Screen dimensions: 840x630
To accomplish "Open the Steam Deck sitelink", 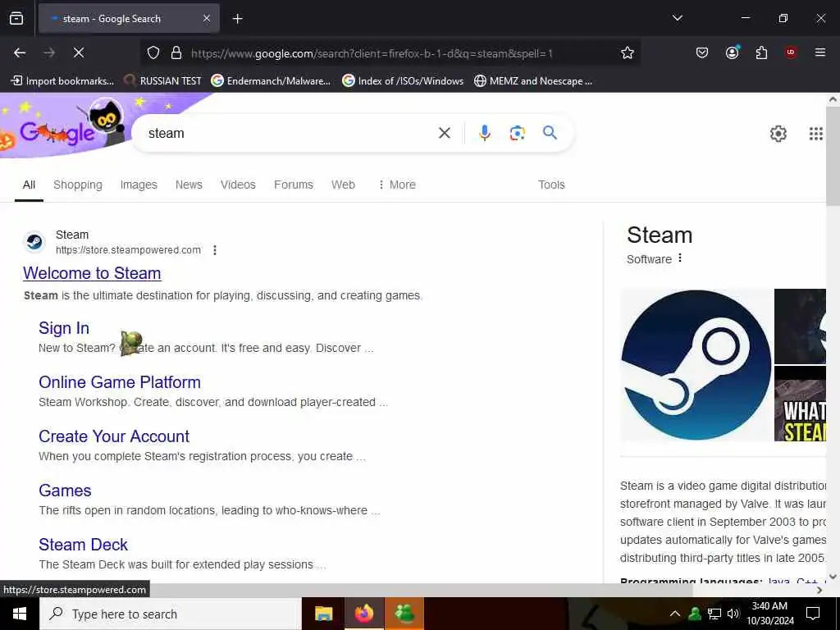I will point(83,545).
